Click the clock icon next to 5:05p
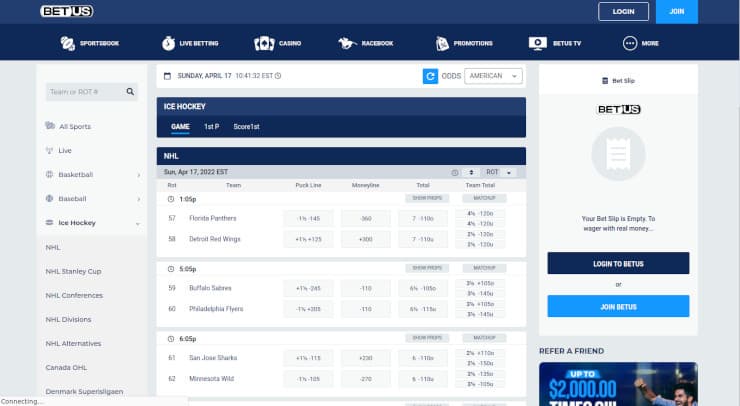Viewport: 740px width, 406px height. [171, 269]
